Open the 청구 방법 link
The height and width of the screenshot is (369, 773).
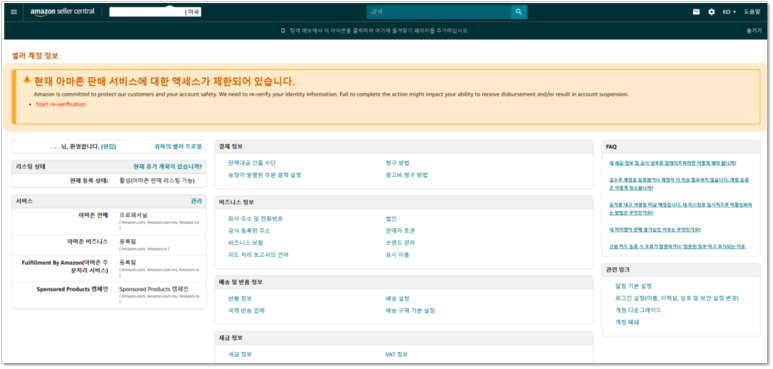coord(397,163)
